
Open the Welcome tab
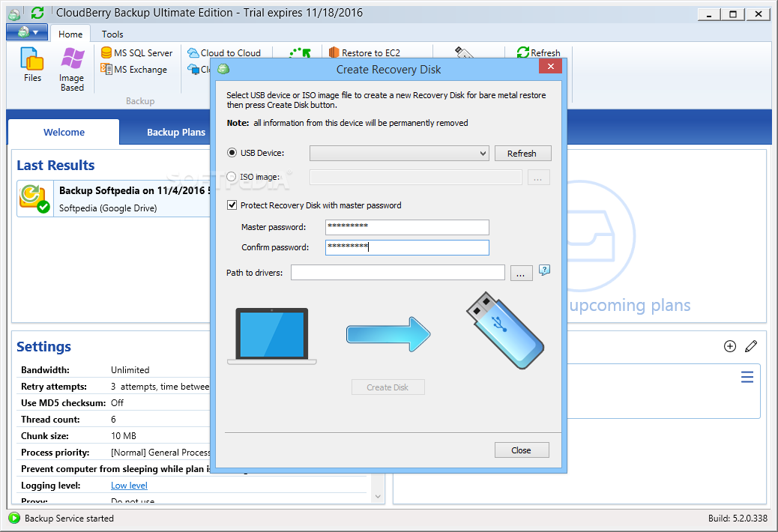click(64, 133)
